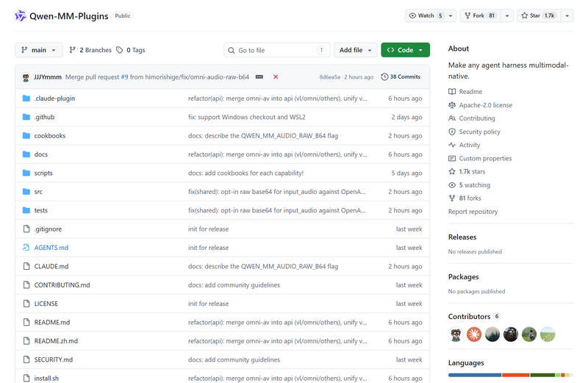
Task: Open the orange starburst contributor avatar
Action: pyautogui.click(x=474, y=334)
